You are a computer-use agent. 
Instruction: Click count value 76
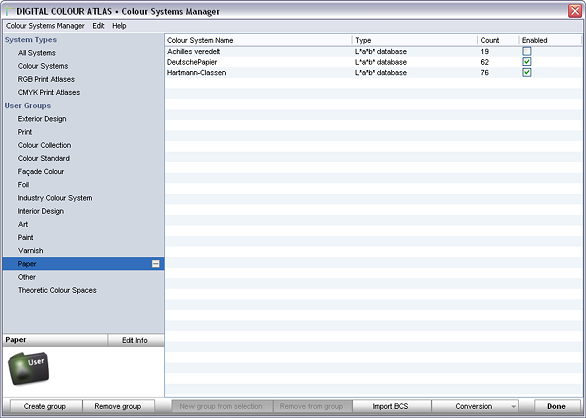[x=485, y=73]
